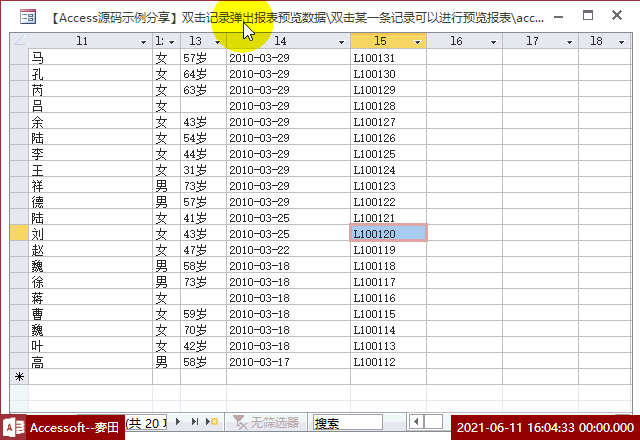Click name cell 赵
The height and width of the screenshot is (440, 640).
coord(90,250)
